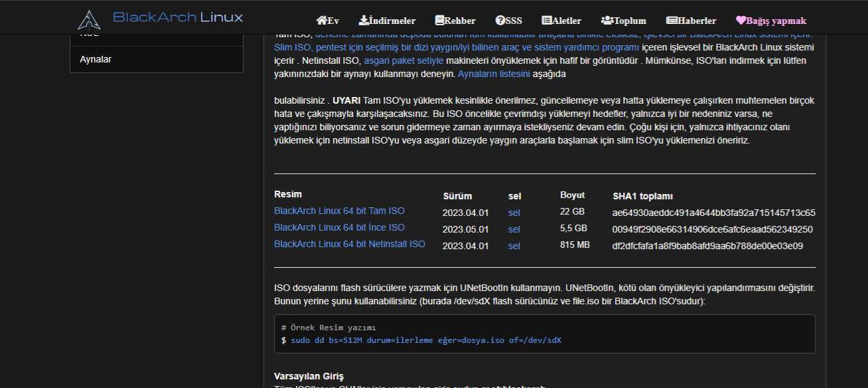Click the Örnek Resim yazımı comment

[x=328, y=328]
